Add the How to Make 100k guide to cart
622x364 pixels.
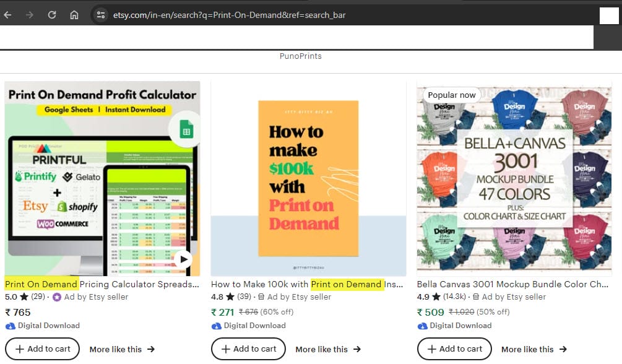[248, 349]
